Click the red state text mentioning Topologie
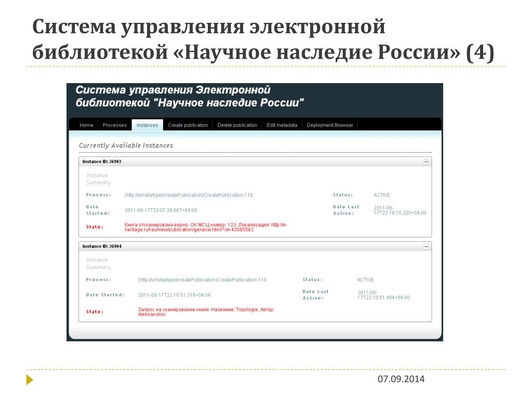 (x=206, y=312)
